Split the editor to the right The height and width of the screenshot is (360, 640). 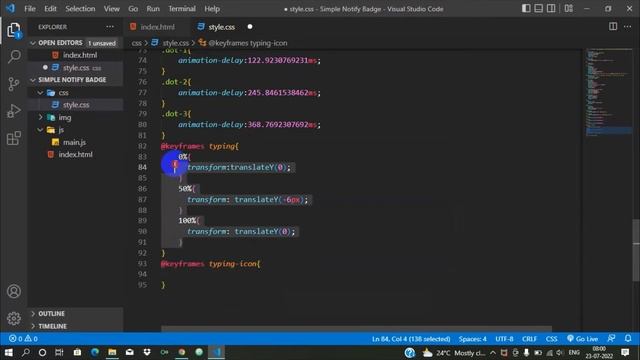613,27
